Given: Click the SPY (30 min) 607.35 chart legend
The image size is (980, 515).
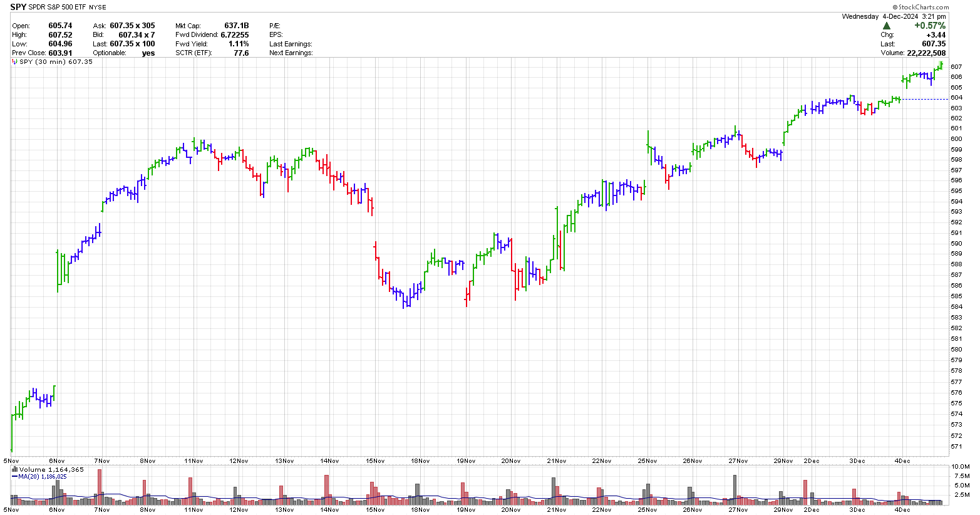Looking at the screenshot, I should (56, 62).
